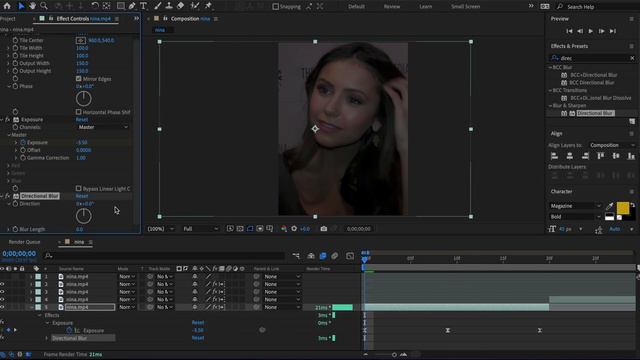This screenshot has width=640, height=360.
Task: Select the Roto Brush tool
Action: tap(195, 6)
